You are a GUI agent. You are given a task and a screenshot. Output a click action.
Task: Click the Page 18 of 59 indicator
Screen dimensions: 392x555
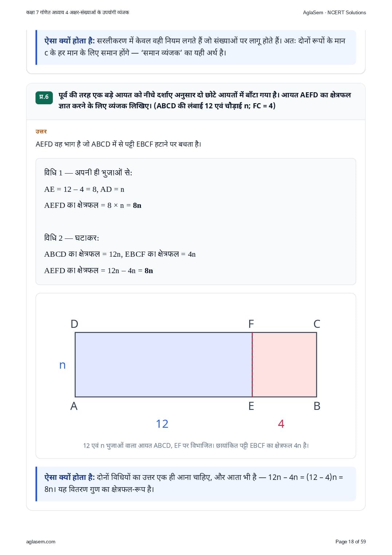(350, 542)
